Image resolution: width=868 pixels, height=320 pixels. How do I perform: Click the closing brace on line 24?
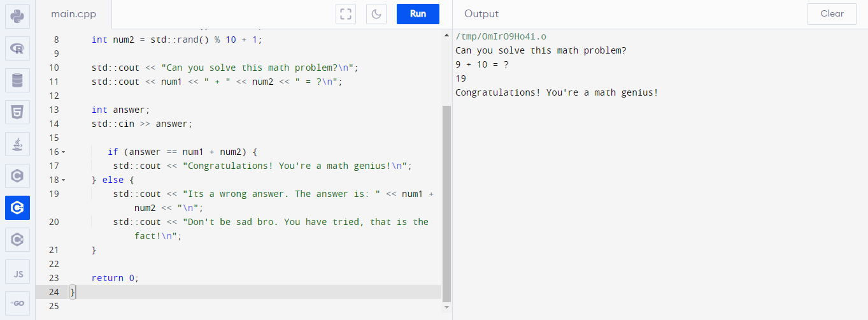(73, 292)
